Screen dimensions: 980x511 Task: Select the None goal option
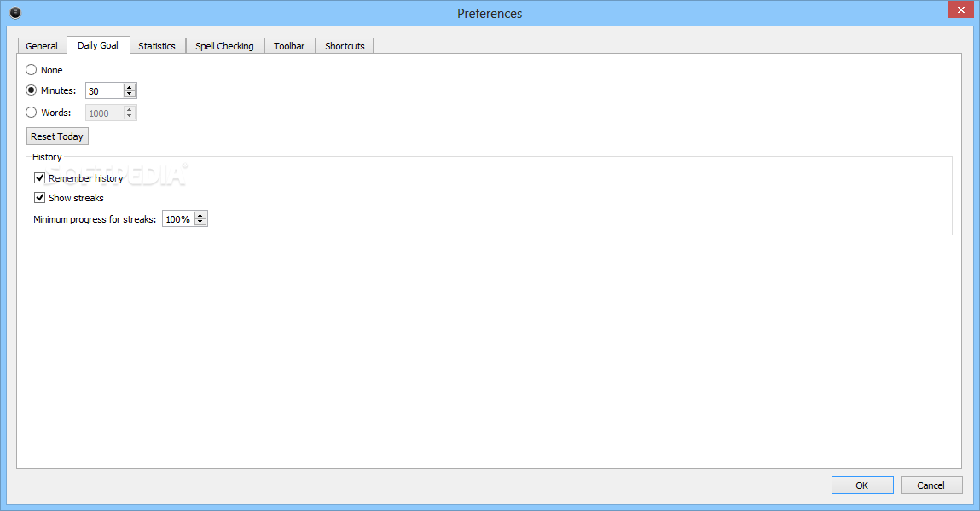point(31,69)
